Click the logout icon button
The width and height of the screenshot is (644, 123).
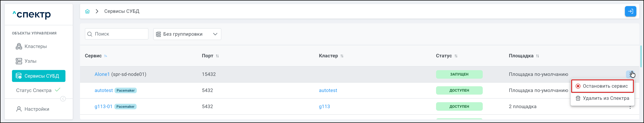(630, 11)
